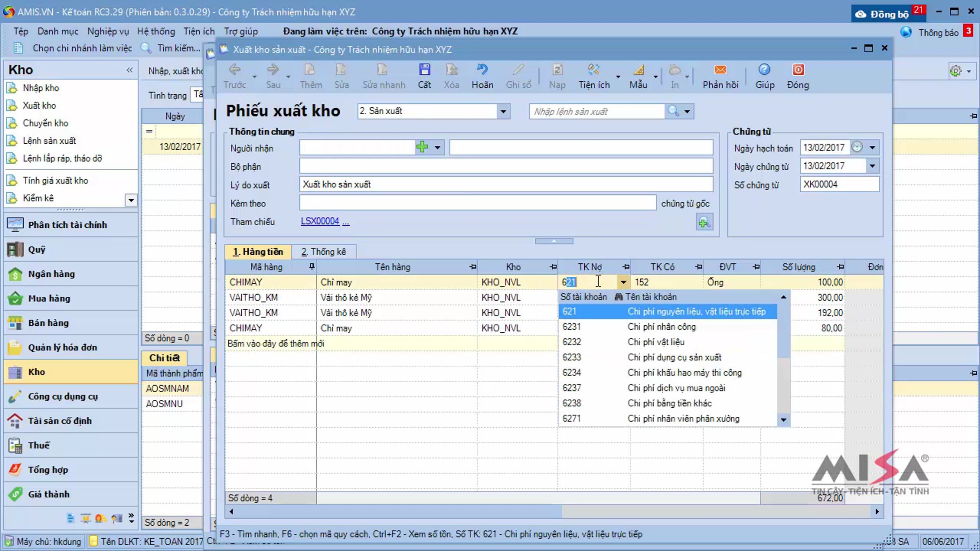Click the Sửa nhanh toolbar icon
Viewport: 980px width, 551px height.
coord(383,70)
